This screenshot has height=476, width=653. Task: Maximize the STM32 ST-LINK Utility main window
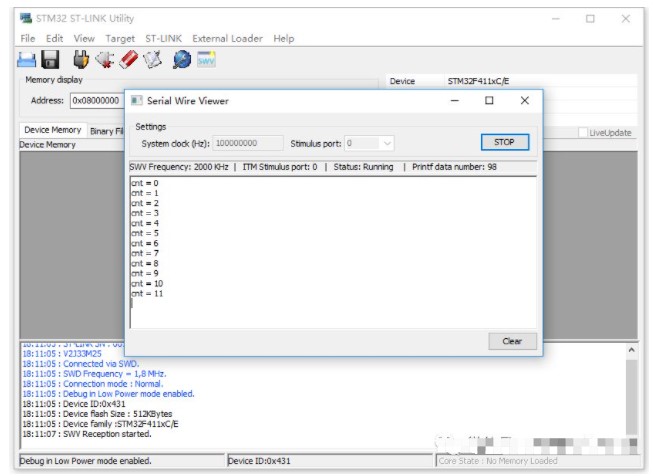point(590,18)
